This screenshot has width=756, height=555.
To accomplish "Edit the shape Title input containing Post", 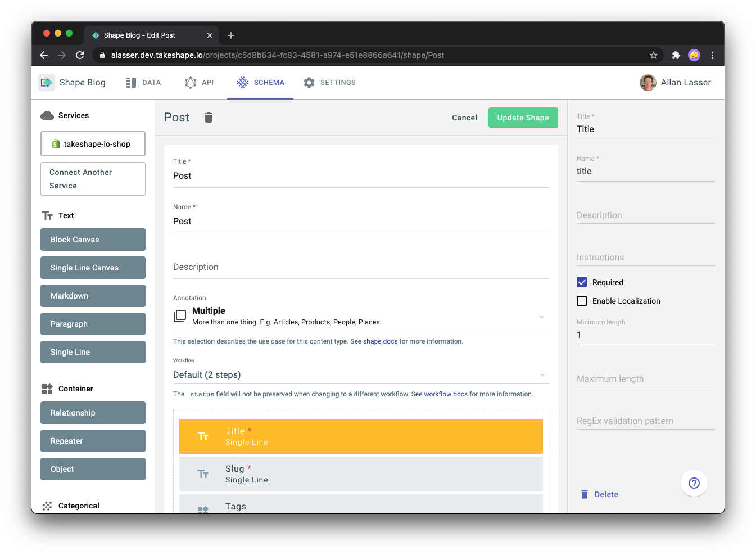I will click(x=361, y=176).
